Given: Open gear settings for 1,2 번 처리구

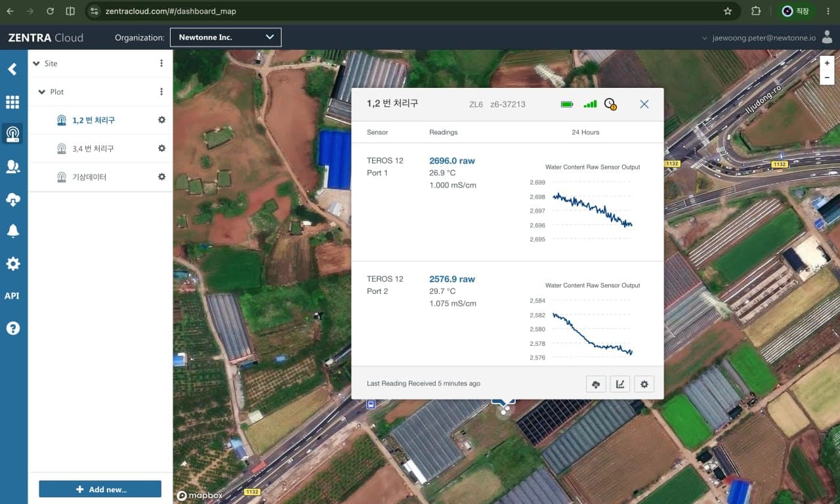Looking at the screenshot, I should pos(161,120).
